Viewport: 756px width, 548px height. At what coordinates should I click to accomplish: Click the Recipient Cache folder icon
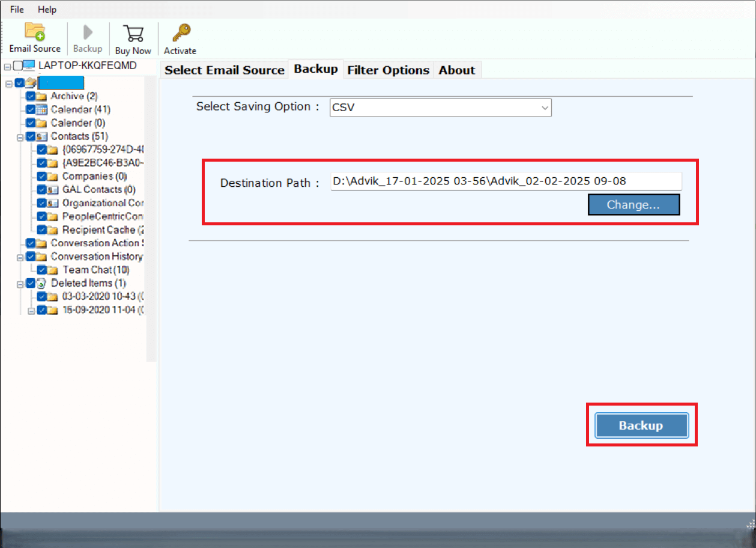[52, 230]
